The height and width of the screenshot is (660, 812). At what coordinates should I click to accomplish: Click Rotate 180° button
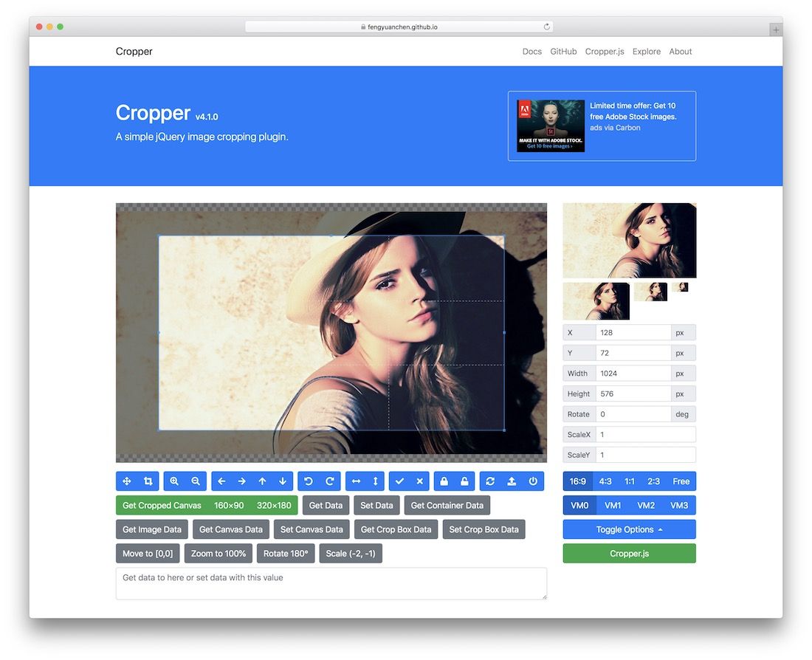pos(286,553)
